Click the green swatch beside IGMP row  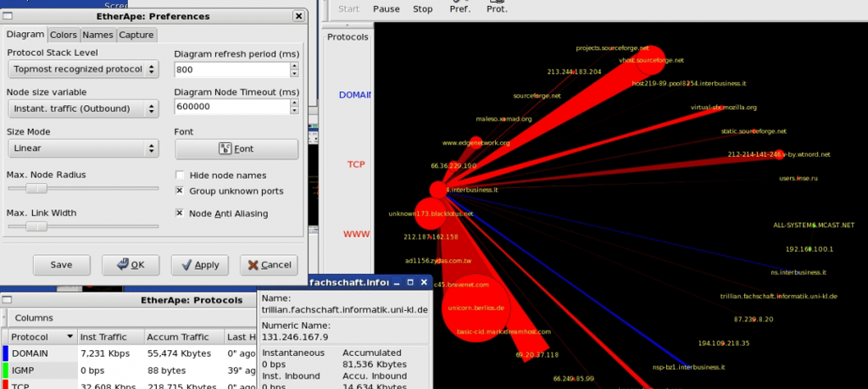(5, 370)
